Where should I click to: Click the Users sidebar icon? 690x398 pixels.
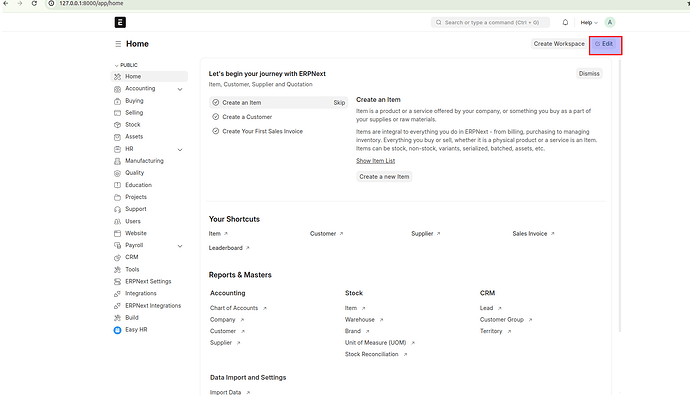pos(117,222)
